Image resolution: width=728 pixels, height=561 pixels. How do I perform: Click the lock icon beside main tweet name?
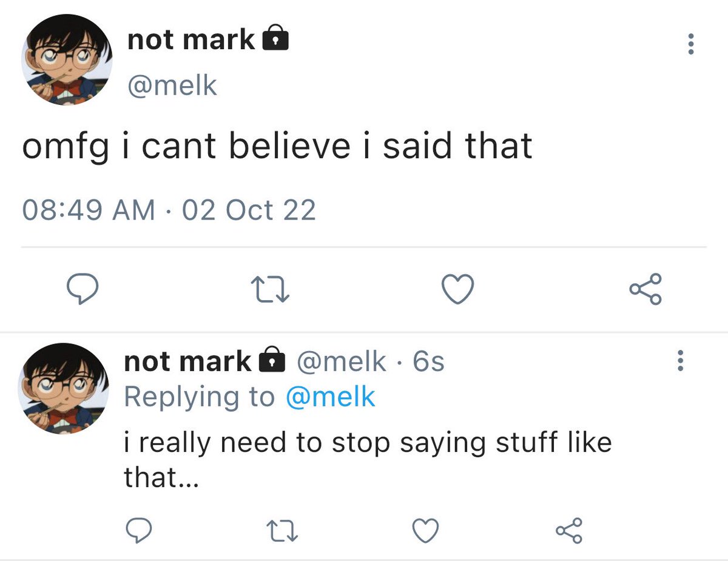274,39
